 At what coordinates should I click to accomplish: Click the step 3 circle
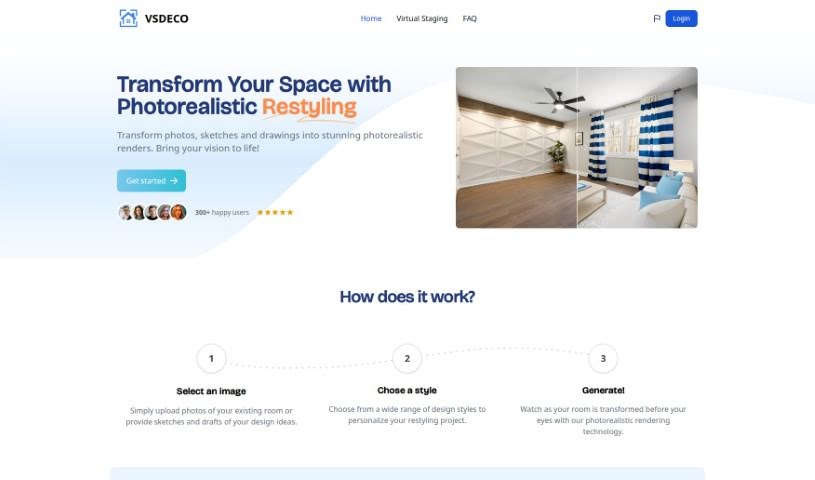[603, 358]
